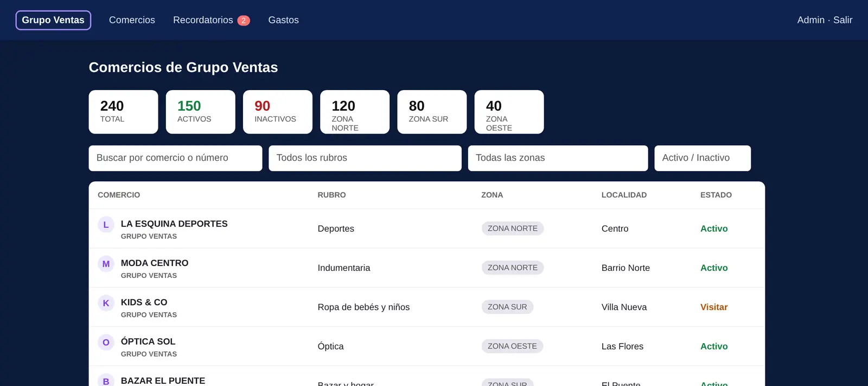Image resolution: width=868 pixels, height=386 pixels.
Task: Open the Gastos nav item
Action: click(x=283, y=20)
